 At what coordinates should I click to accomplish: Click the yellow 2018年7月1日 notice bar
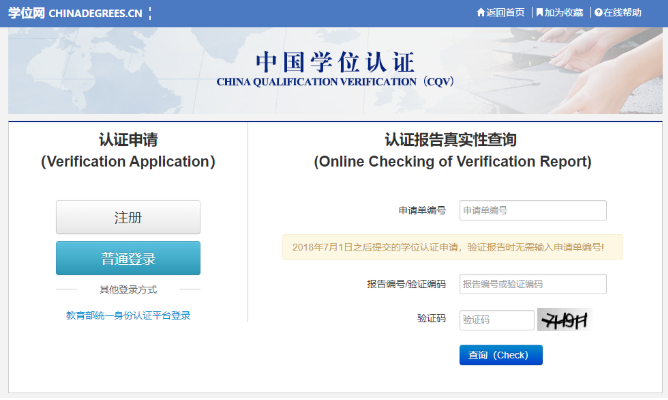tap(452, 247)
